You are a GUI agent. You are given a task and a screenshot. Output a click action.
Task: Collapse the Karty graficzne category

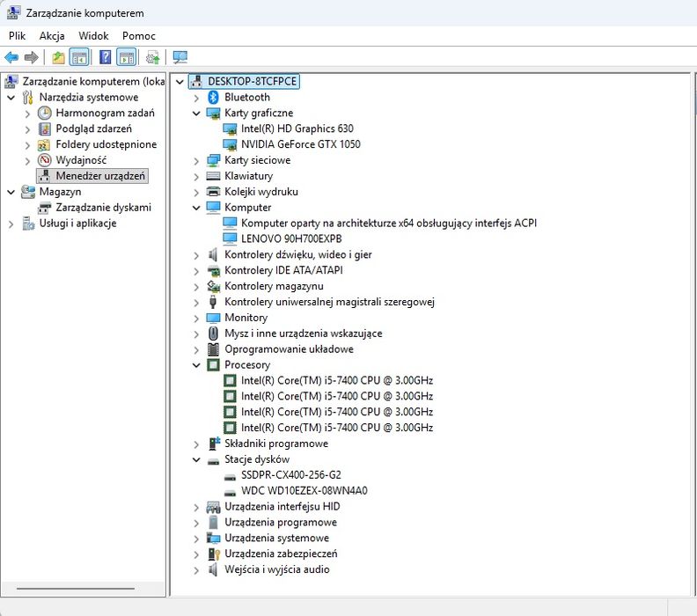point(196,114)
